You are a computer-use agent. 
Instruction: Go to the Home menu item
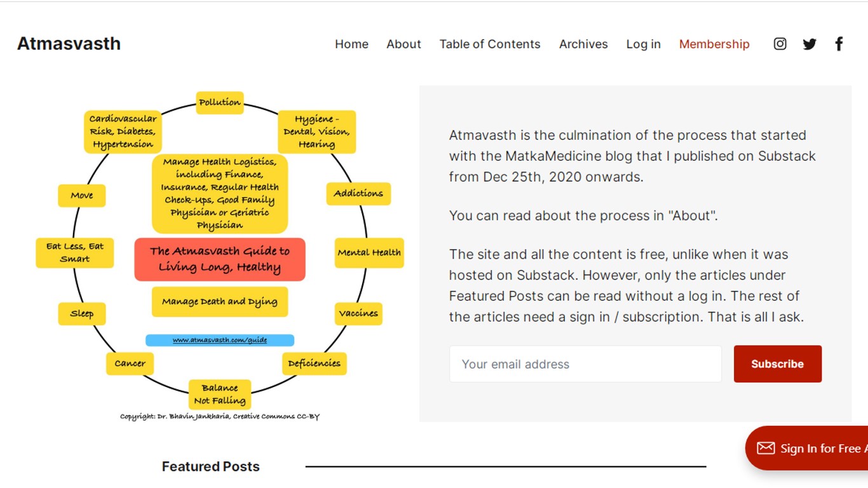click(351, 44)
